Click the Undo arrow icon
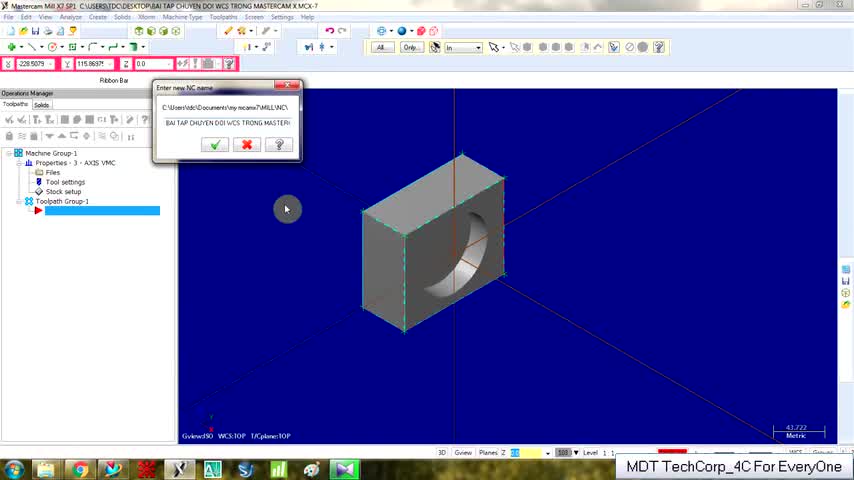The height and width of the screenshot is (480, 854). [x=330, y=31]
